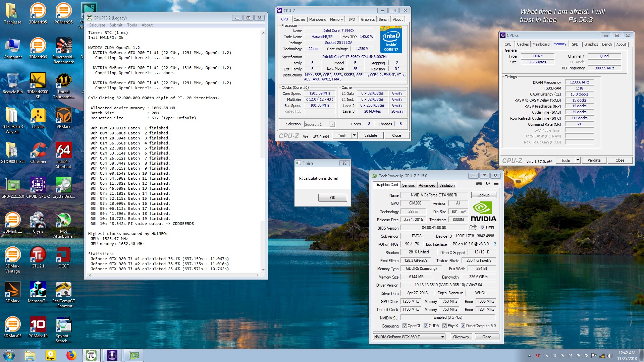Open the Submit menu in GPUPI
The width and height of the screenshot is (644, 362).
(116, 25)
